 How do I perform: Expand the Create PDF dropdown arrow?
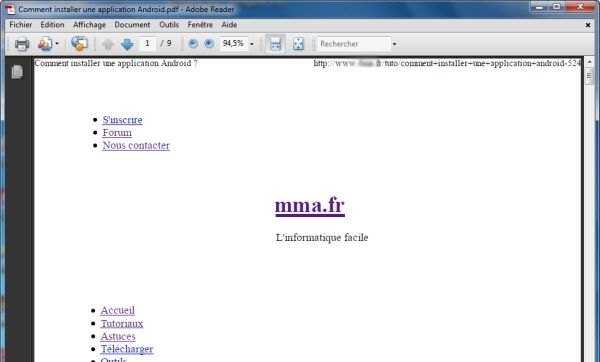point(57,44)
